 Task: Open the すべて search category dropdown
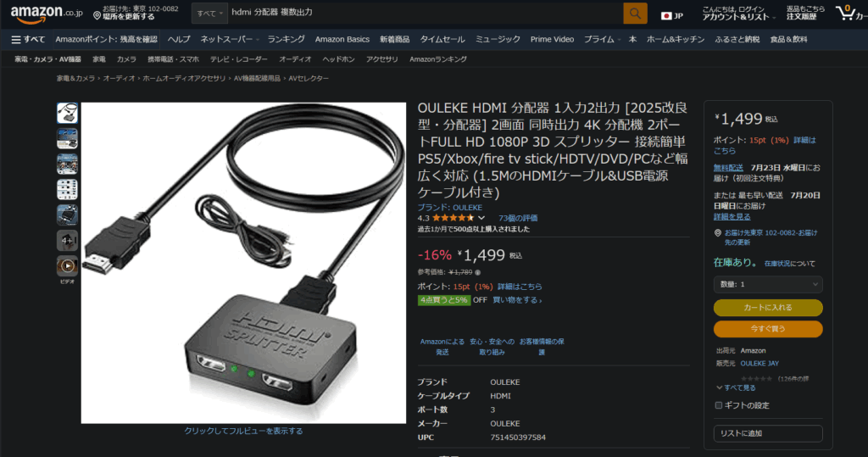point(210,14)
